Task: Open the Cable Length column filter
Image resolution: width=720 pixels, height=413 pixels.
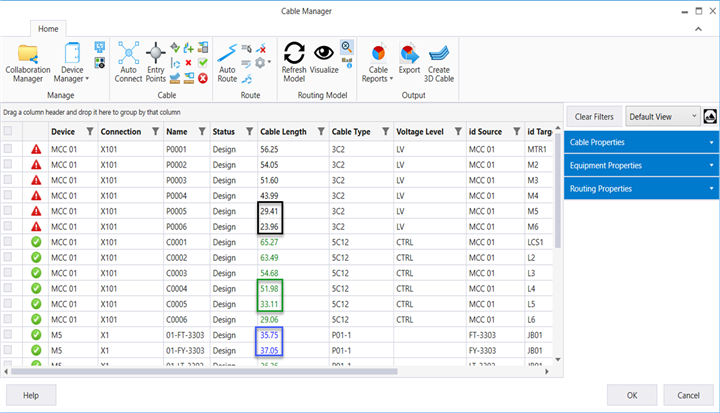Action: (321, 132)
